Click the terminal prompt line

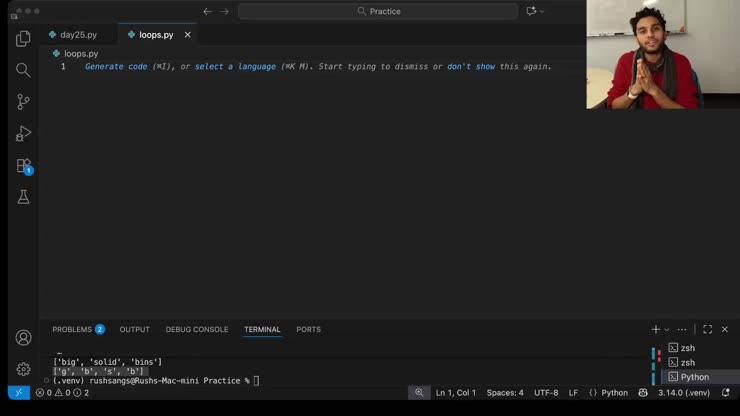(156, 381)
